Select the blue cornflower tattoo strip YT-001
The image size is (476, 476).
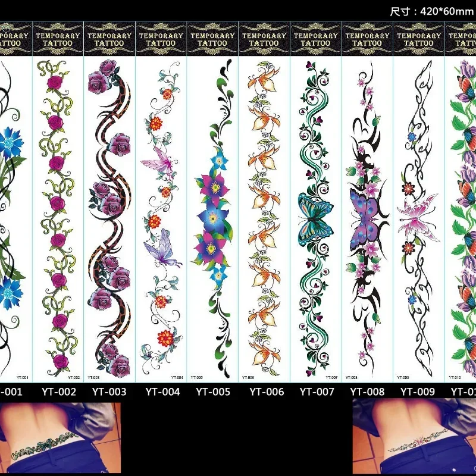[16, 218]
